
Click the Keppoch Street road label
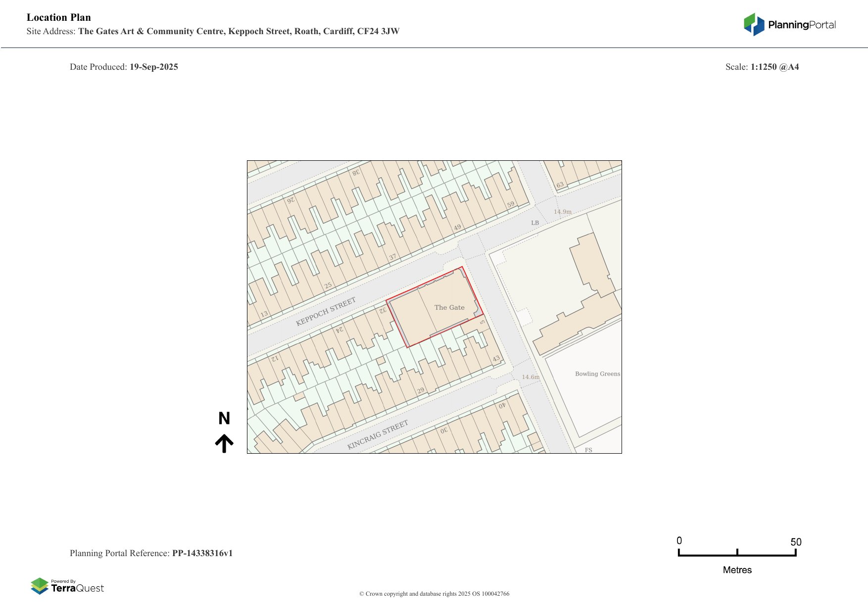pos(326,312)
